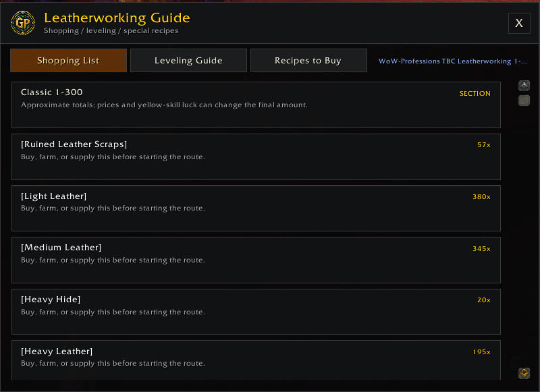Click the 380x quantity value
The image size is (540, 392).
tap(481, 197)
